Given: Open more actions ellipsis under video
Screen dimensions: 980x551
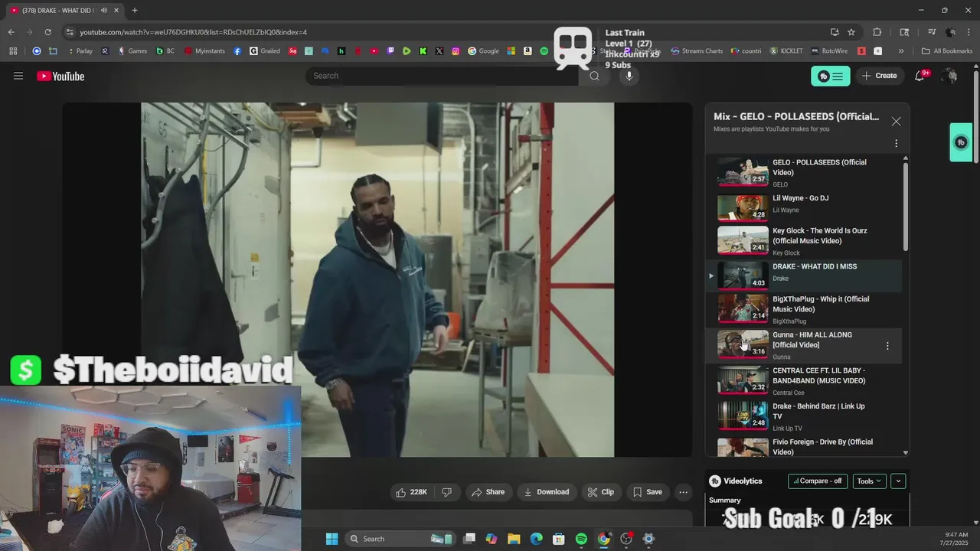Looking at the screenshot, I should 684,492.
